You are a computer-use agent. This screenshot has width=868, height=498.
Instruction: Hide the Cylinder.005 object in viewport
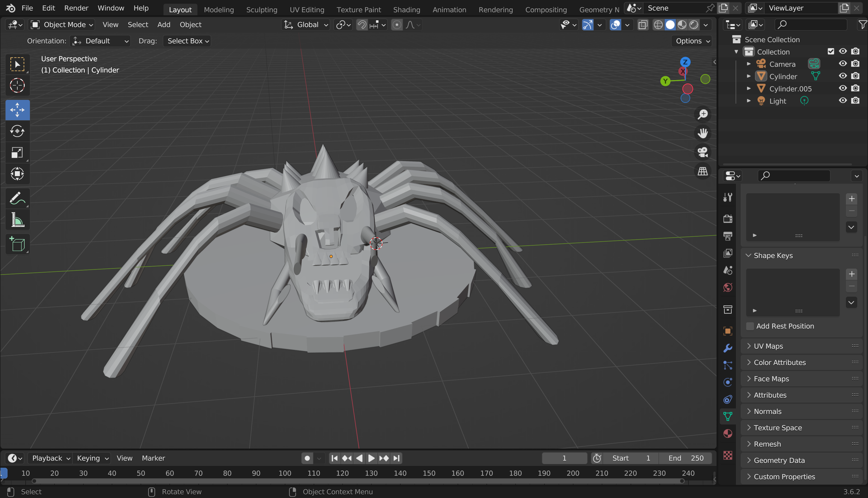tap(843, 88)
